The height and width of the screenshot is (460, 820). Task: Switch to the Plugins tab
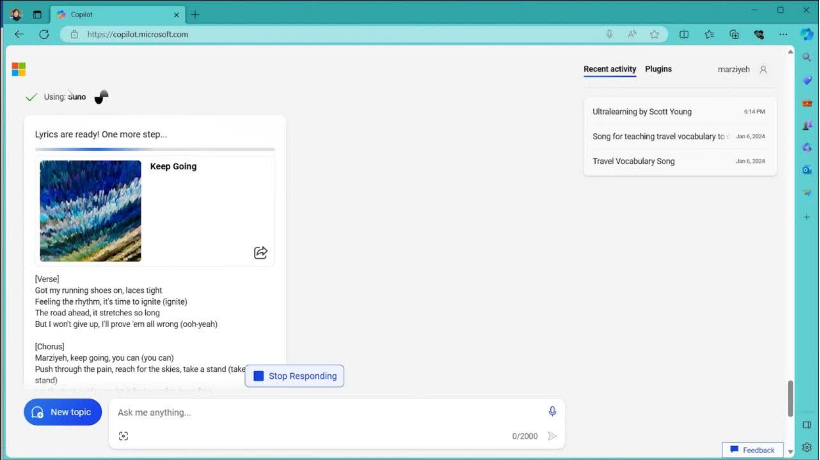pyautogui.click(x=658, y=69)
